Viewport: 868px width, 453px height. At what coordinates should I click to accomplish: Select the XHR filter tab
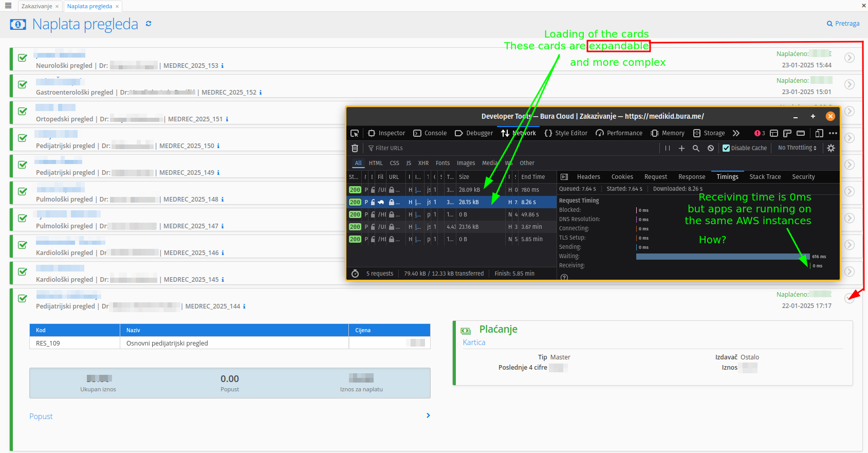(423, 163)
